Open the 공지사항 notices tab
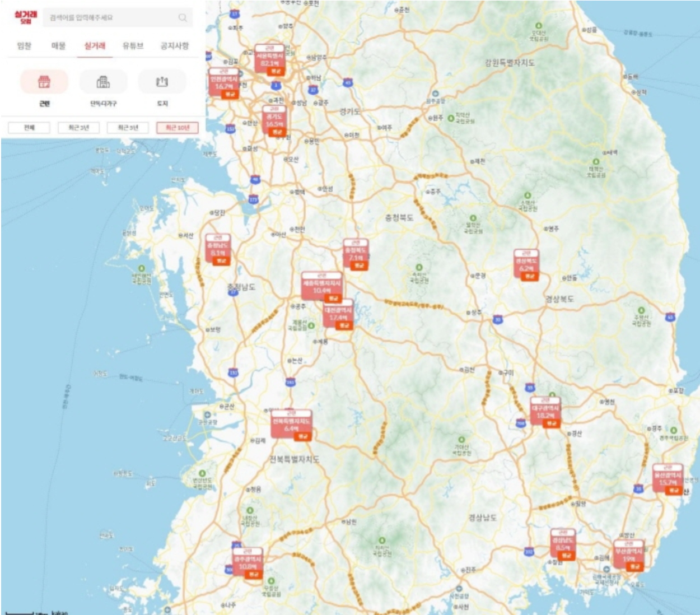The height and width of the screenshot is (615, 700). click(175, 46)
